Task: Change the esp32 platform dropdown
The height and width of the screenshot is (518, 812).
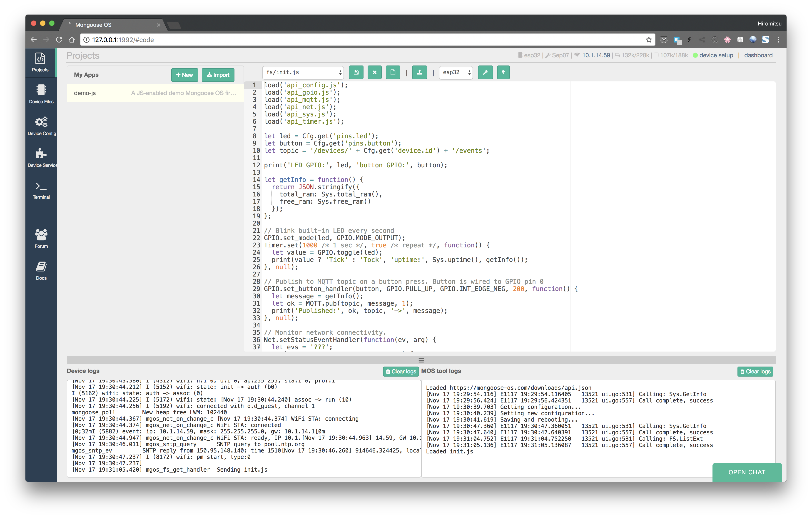Action: tap(456, 72)
